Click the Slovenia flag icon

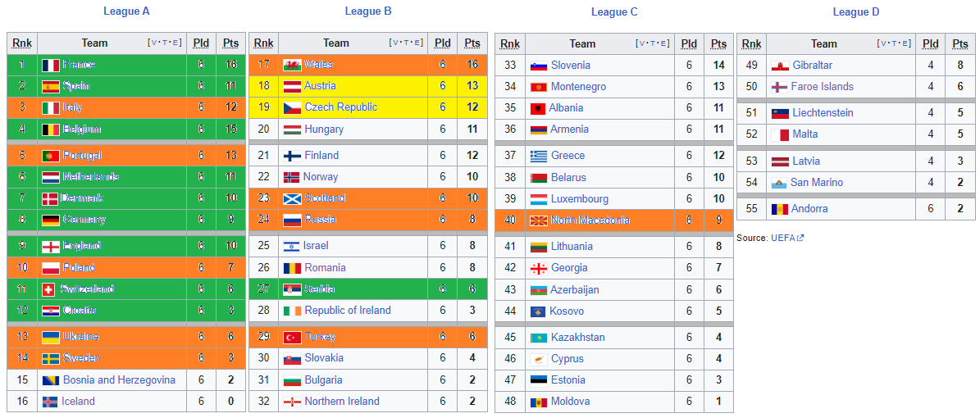(x=539, y=66)
